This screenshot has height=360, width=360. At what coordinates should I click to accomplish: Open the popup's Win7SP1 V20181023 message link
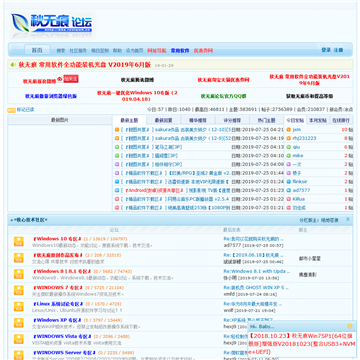[x=302, y=344]
